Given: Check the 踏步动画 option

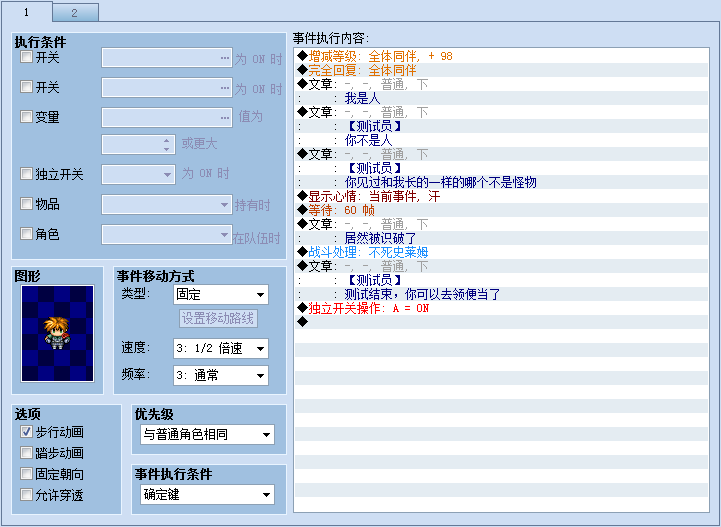Looking at the screenshot, I should click(x=27, y=453).
